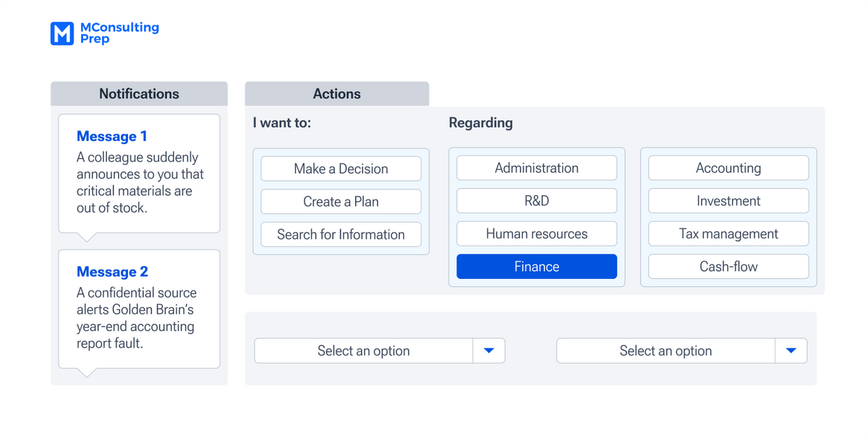Select the Tax management sub-option
Image resolution: width=868 pixels, height=435 pixels.
(728, 233)
